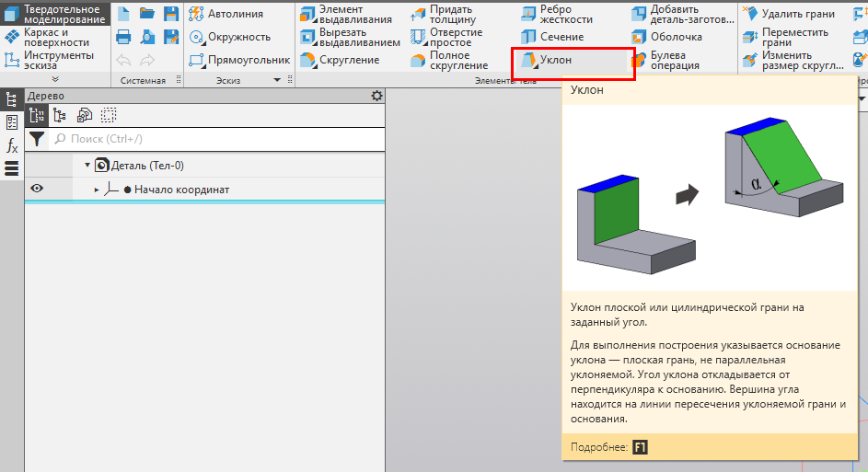Choose Удалить грани command
868x472 pixels.
[789, 14]
